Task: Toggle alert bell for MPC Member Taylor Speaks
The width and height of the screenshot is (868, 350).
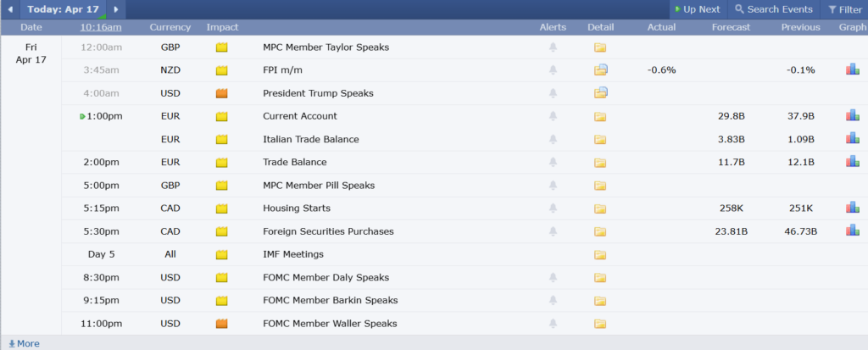Action: (553, 47)
